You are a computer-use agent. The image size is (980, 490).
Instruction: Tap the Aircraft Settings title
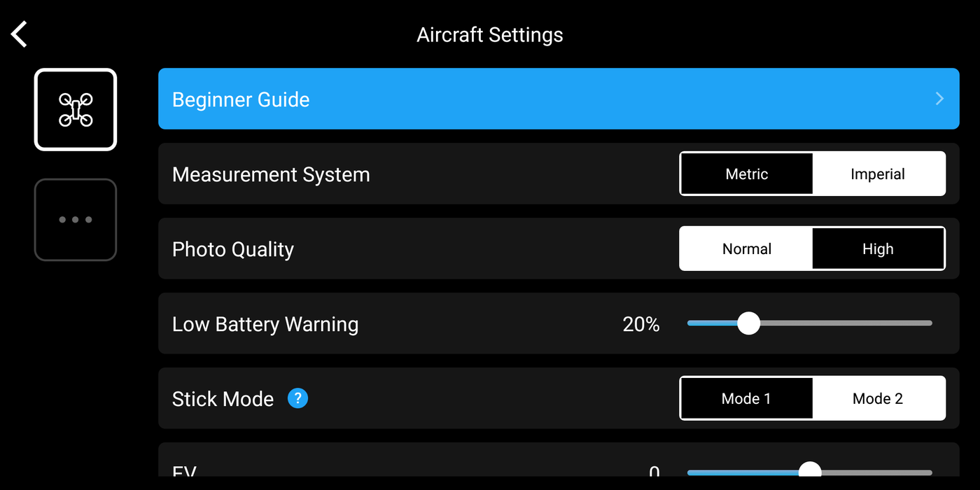[x=490, y=35]
